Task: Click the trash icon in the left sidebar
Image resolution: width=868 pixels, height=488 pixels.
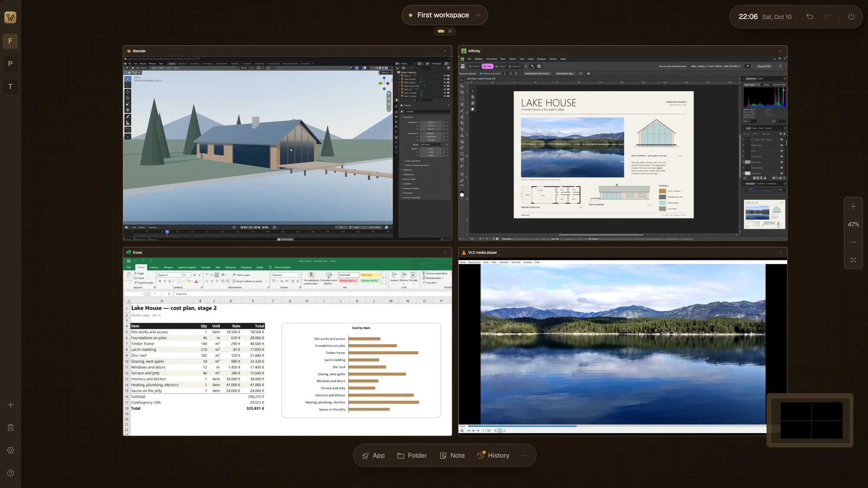Action: pos(10,427)
